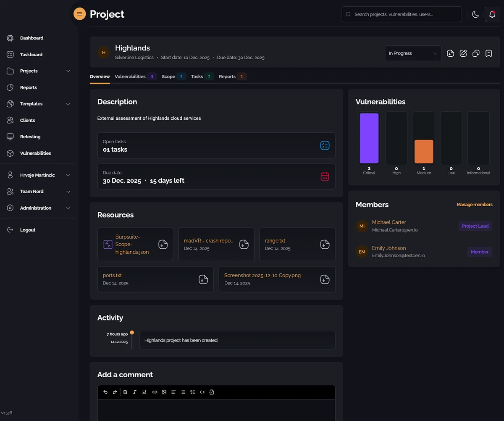Screen dimensions: 504x421
Task: Open the In Progress status dropdown
Action: tap(413, 53)
